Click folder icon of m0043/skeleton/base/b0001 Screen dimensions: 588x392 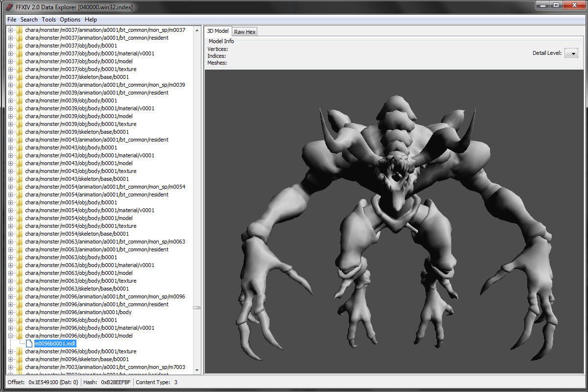[x=20, y=179]
